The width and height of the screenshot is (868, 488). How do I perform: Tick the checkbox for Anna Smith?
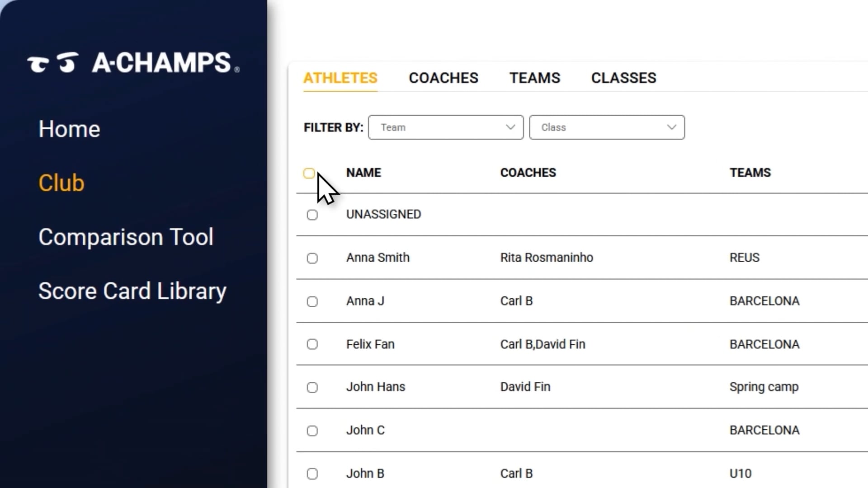tap(312, 258)
